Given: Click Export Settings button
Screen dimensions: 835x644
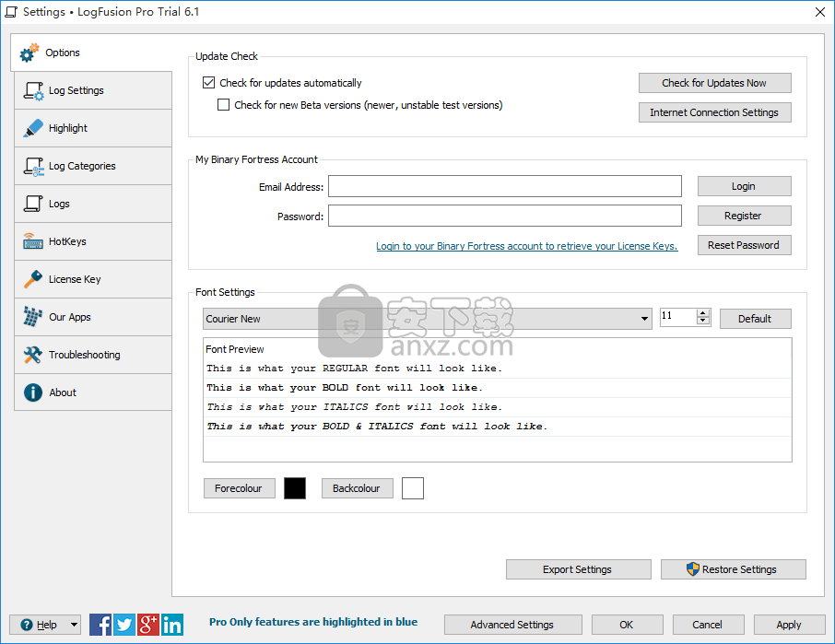Looking at the screenshot, I should [x=578, y=569].
